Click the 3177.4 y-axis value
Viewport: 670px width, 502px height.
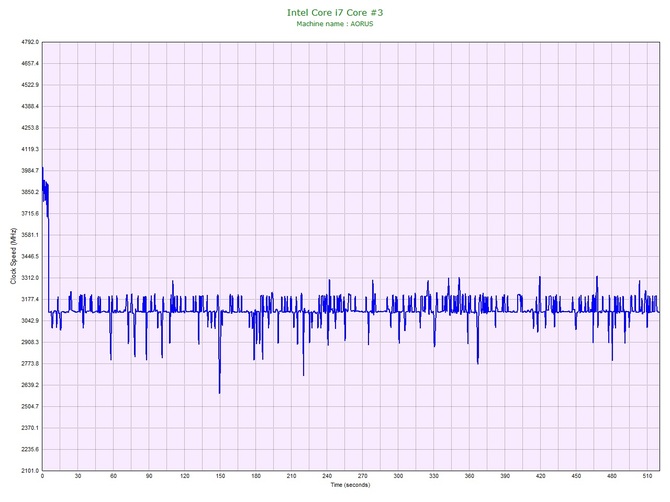[30, 299]
